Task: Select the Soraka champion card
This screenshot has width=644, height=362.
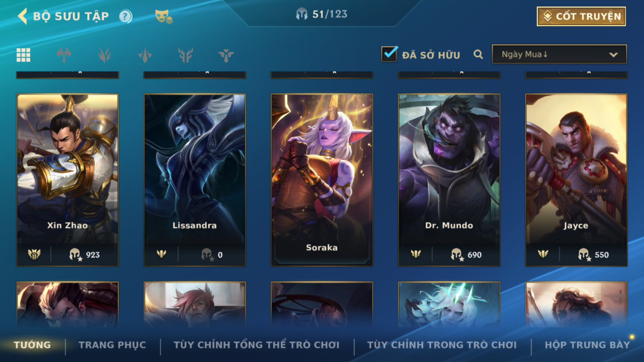Action: click(322, 180)
